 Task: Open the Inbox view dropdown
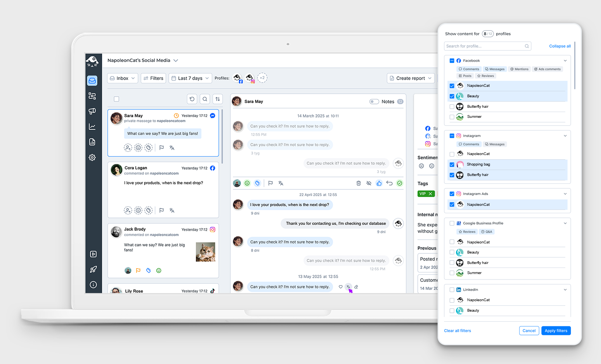point(123,78)
